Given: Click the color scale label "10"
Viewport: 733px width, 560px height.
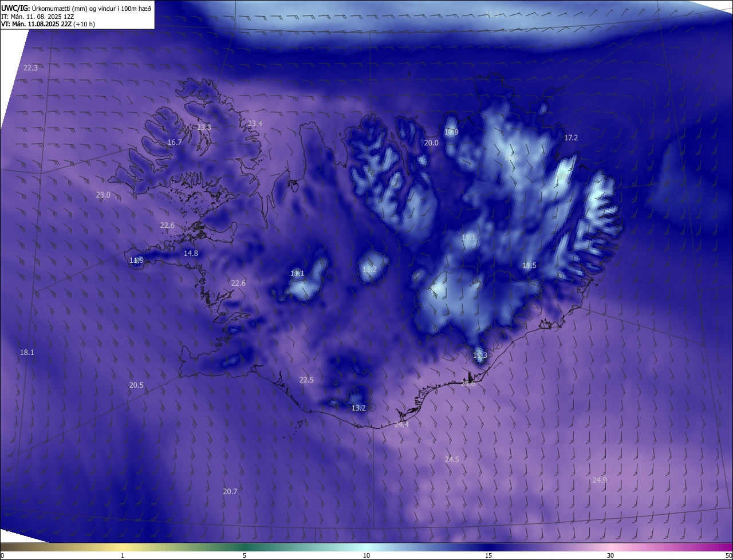Looking at the screenshot, I should pos(366,555).
